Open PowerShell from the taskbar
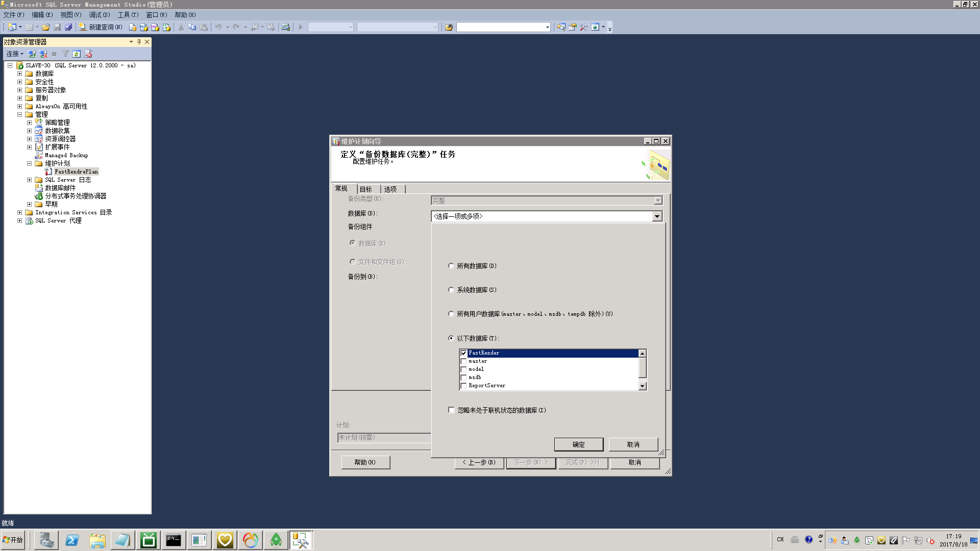 [72, 540]
